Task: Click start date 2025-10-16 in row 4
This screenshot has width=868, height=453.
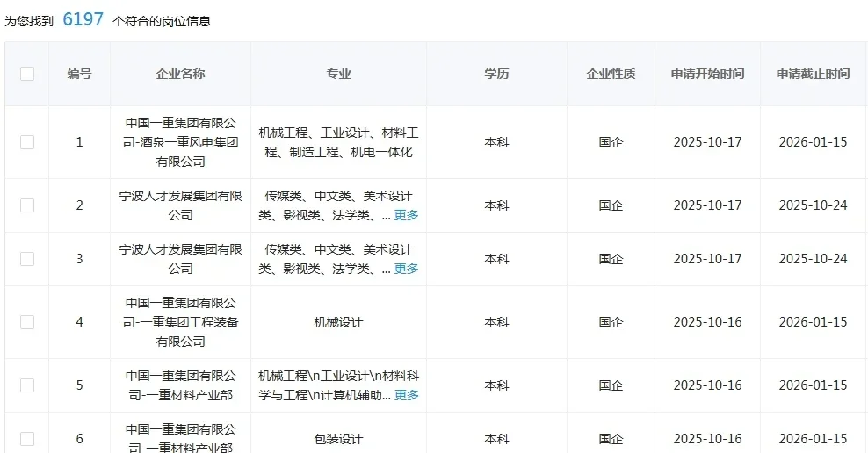Action: click(x=707, y=322)
